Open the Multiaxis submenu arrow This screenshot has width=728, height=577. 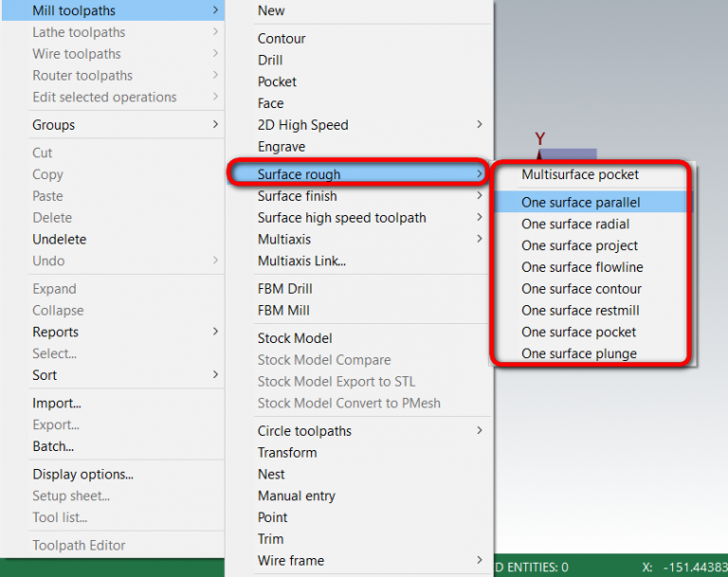480,239
